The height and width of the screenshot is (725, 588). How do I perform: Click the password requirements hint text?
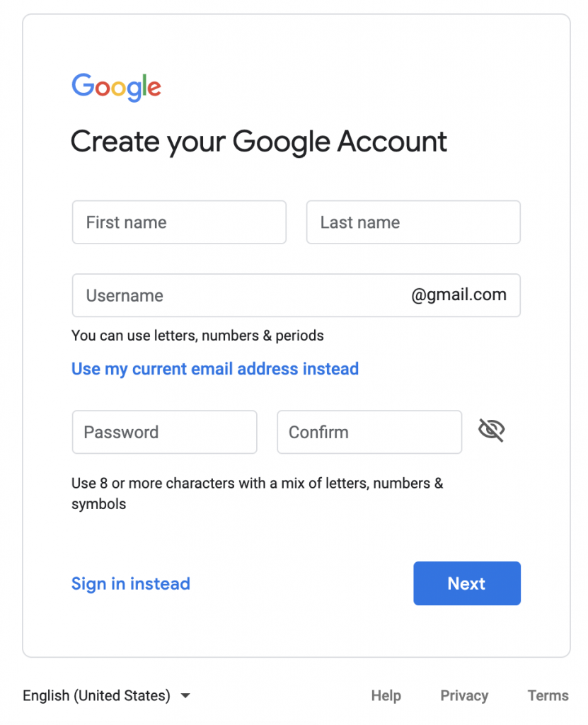(257, 493)
